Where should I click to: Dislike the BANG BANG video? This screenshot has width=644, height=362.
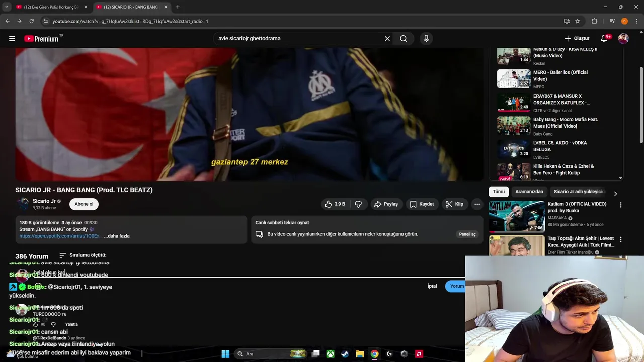pyautogui.click(x=358, y=204)
